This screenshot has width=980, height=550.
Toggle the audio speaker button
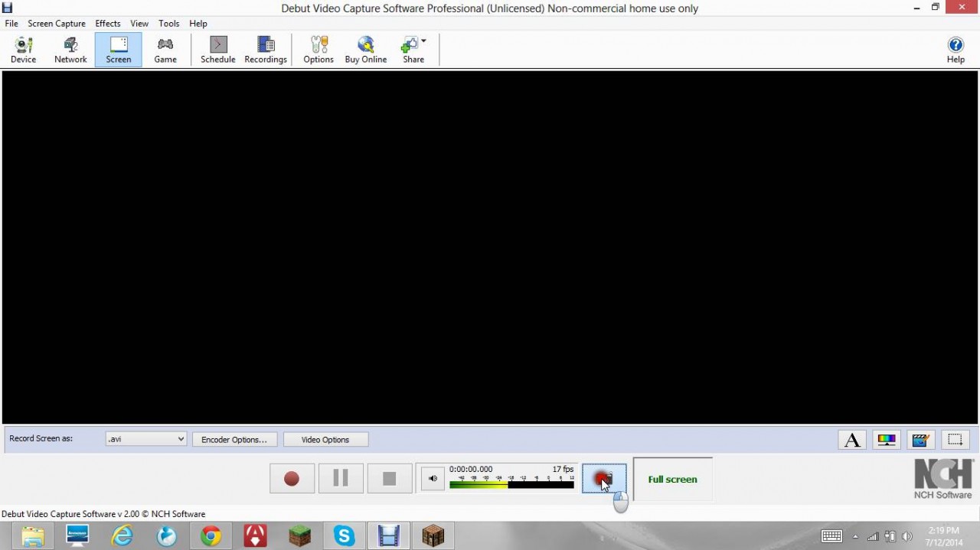pos(433,479)
